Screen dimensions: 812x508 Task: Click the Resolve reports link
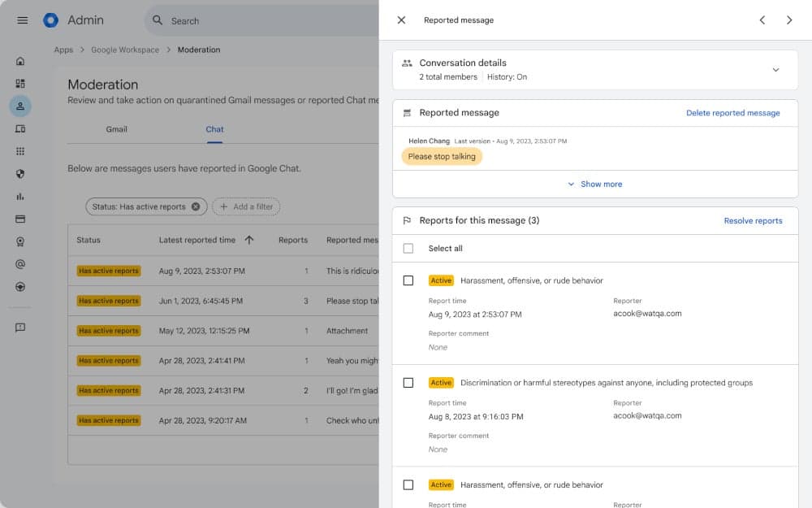tap(754, 220)
